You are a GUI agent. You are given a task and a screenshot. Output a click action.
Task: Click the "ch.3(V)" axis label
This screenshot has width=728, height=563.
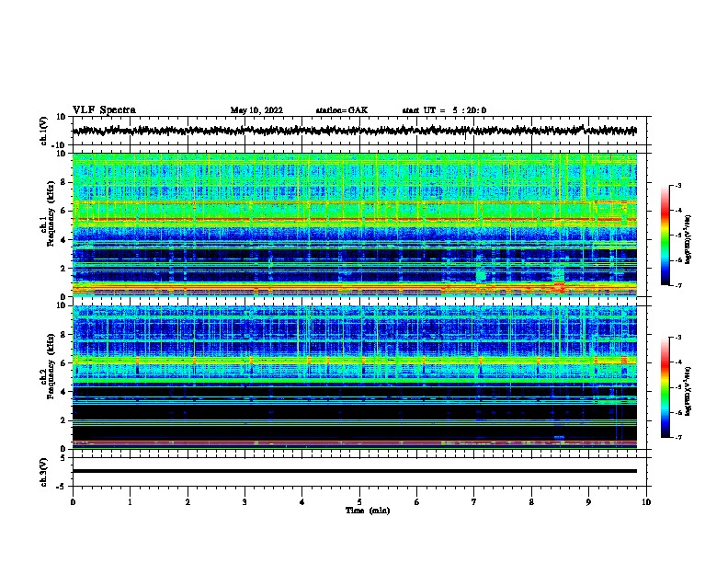44,472
